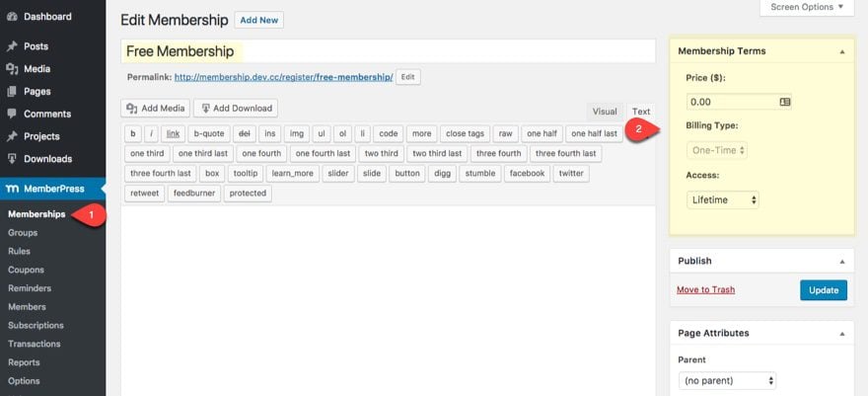Open Media library icon in sidebar
868x396 pixels.
click(12, 69)
